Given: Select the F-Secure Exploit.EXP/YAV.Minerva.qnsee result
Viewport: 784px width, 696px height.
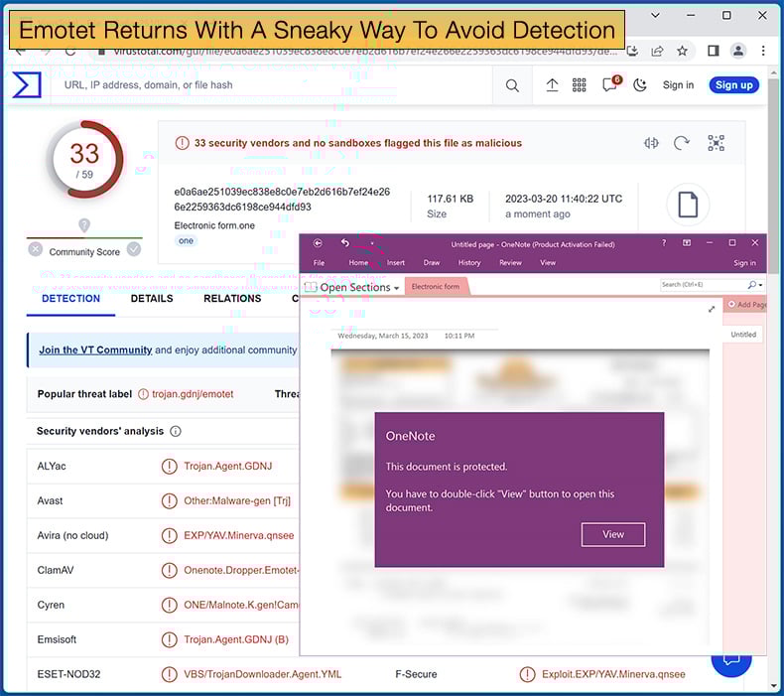Looking at the screenshot, I should point(613,674).
